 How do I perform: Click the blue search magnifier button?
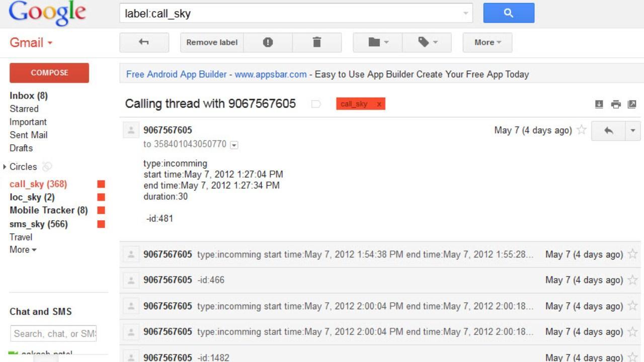[509, 13]
